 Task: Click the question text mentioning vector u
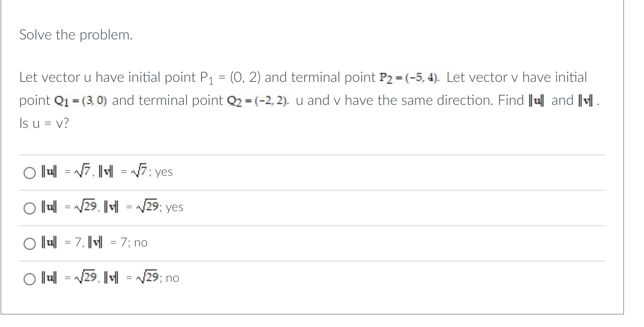point(177,77)
